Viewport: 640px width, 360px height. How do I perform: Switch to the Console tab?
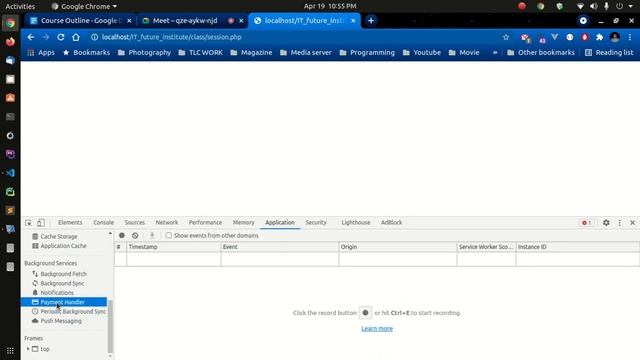point(103,222)
